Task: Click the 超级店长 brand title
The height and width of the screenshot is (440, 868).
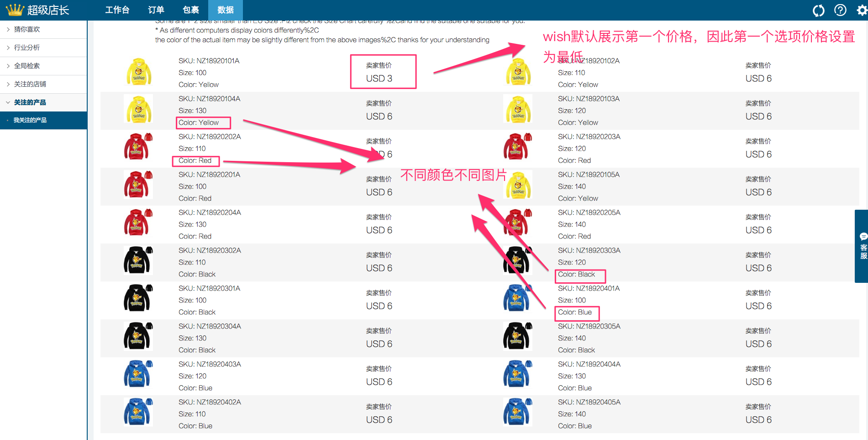Action: click(48, 10)
